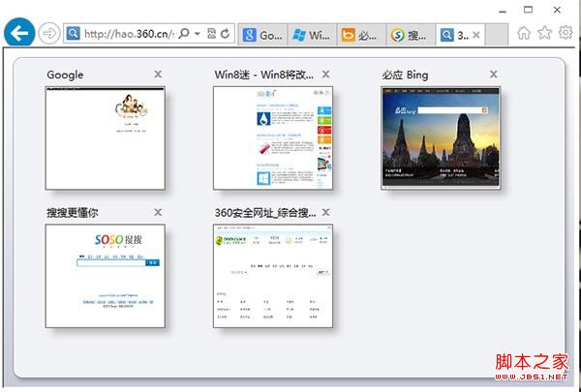
Task: Open the 360安全网址 page thumbnail
Action: coord(273,276)
